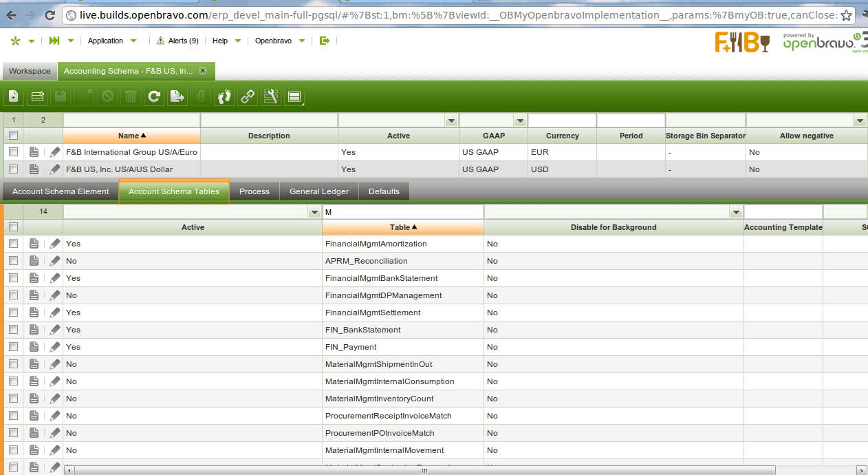Open the Active column filter dropdown
The width and height of the screenshot is (868, 475).
coord(314,213)
